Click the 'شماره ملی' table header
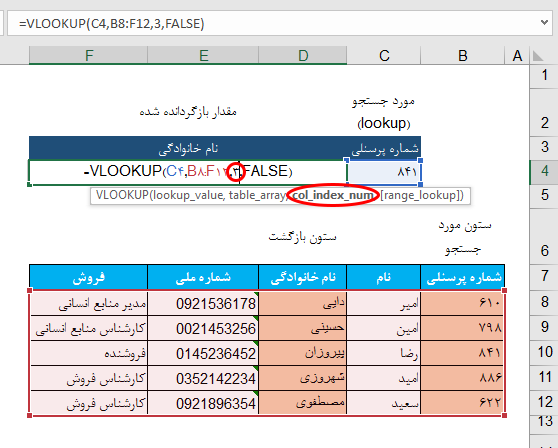Image resolution: width=558 pixels, height=448 pixels. pos(203,277)
